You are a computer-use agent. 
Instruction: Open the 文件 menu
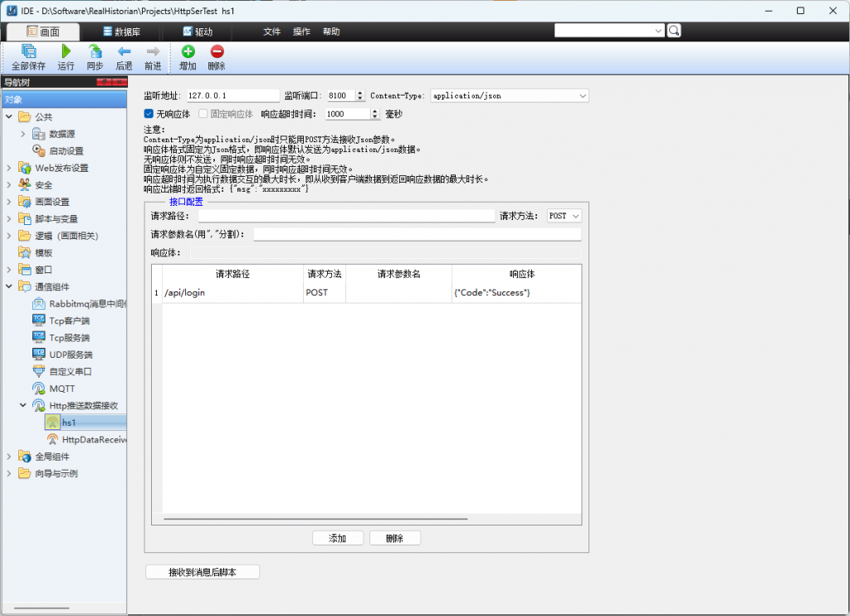click(x=271, y=32)
